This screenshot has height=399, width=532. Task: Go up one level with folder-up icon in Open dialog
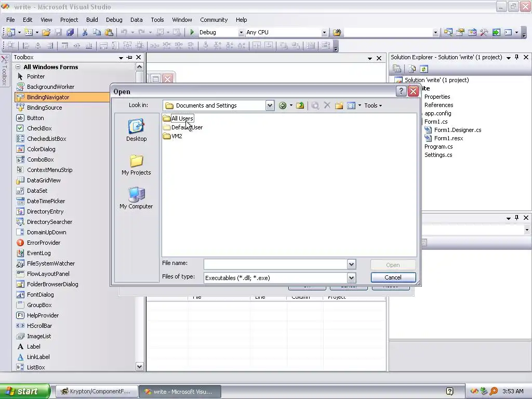[300, 105]
